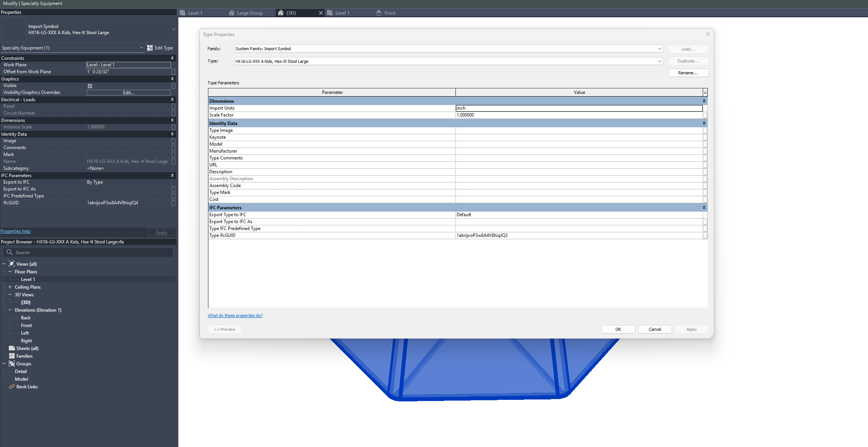Click the Import Units value field
The width and height of the screenshot is (868, 447).
click(x=579, y=108)
